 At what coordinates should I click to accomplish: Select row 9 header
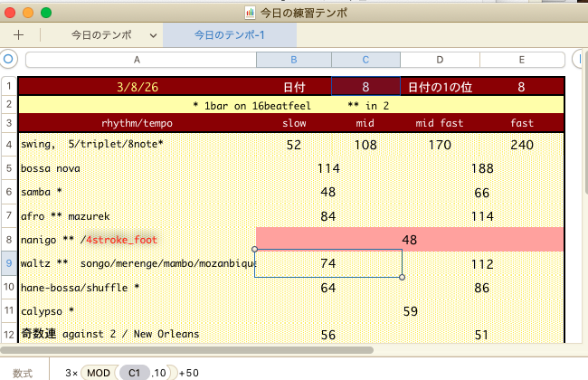click(8, 263)
